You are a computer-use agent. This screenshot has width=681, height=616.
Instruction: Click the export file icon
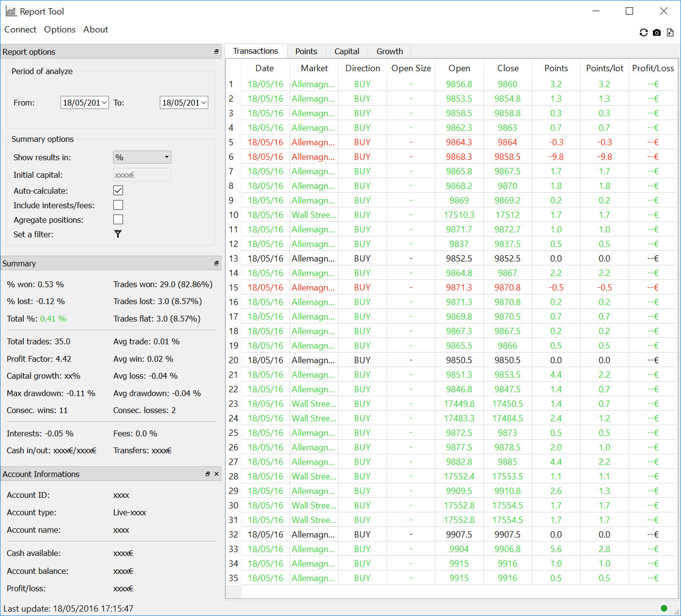[x=670, y=32]
